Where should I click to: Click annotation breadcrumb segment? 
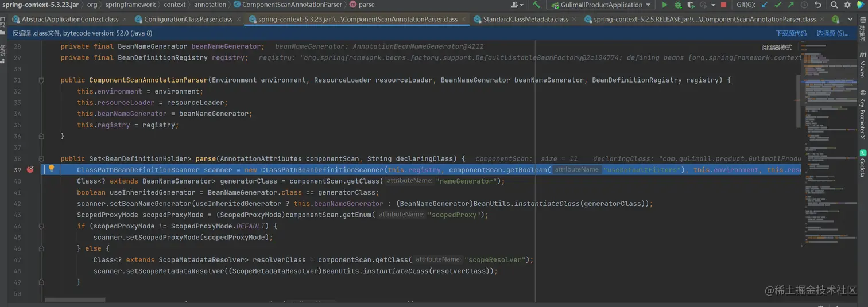tap(210, 5)
